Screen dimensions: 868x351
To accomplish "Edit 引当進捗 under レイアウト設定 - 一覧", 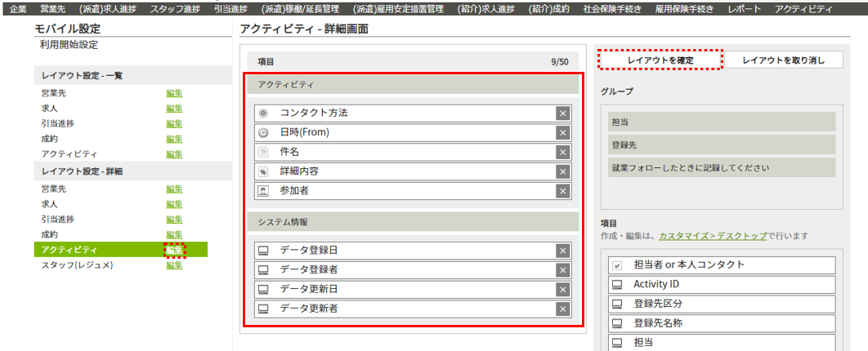I will [x=174, y=124].
